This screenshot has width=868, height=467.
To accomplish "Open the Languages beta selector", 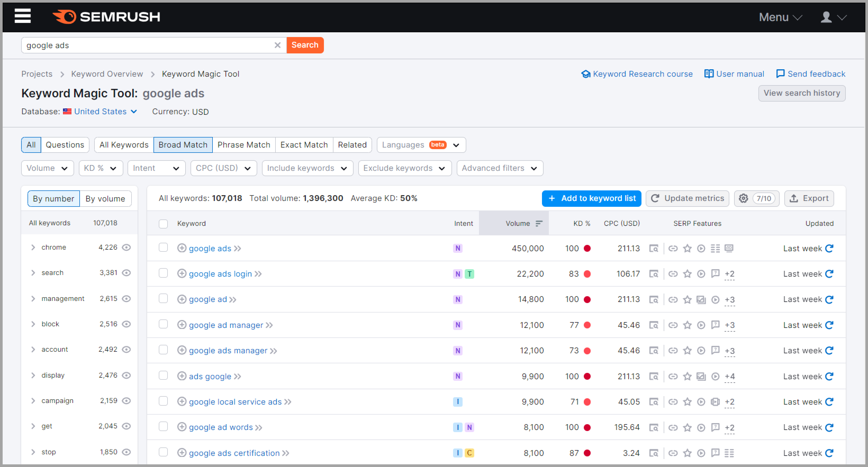I will (421, 145).
